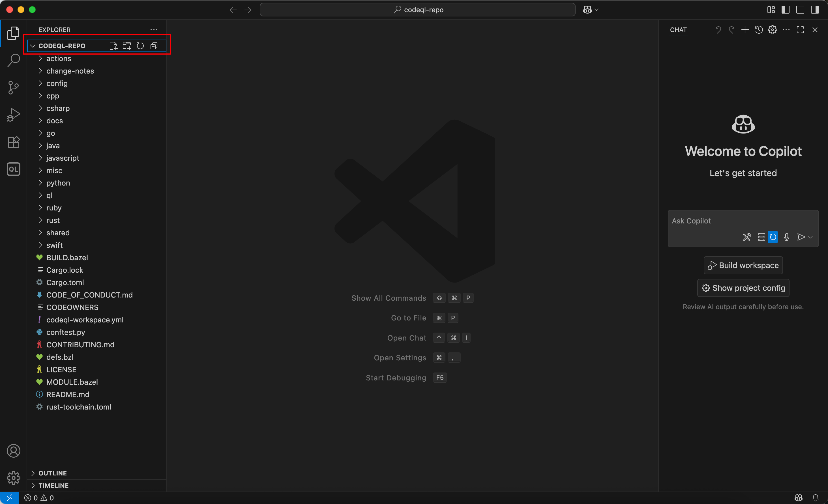Select the CHAT tab
Image resolution: width=828 pixels, height=504 pixels.
[678, 29]
